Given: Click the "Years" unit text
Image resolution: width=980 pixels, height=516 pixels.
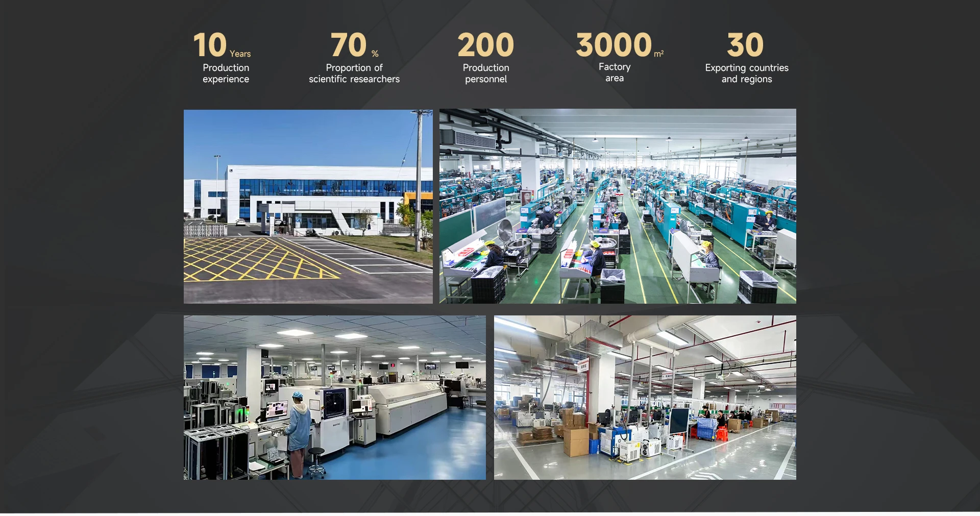Looking at the screenshot, I should [240, 54].
